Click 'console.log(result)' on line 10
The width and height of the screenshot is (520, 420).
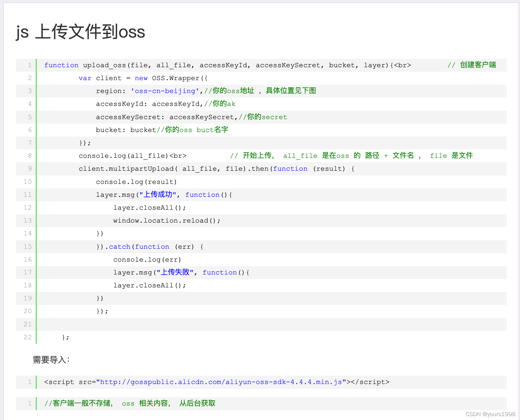(136, 182)
